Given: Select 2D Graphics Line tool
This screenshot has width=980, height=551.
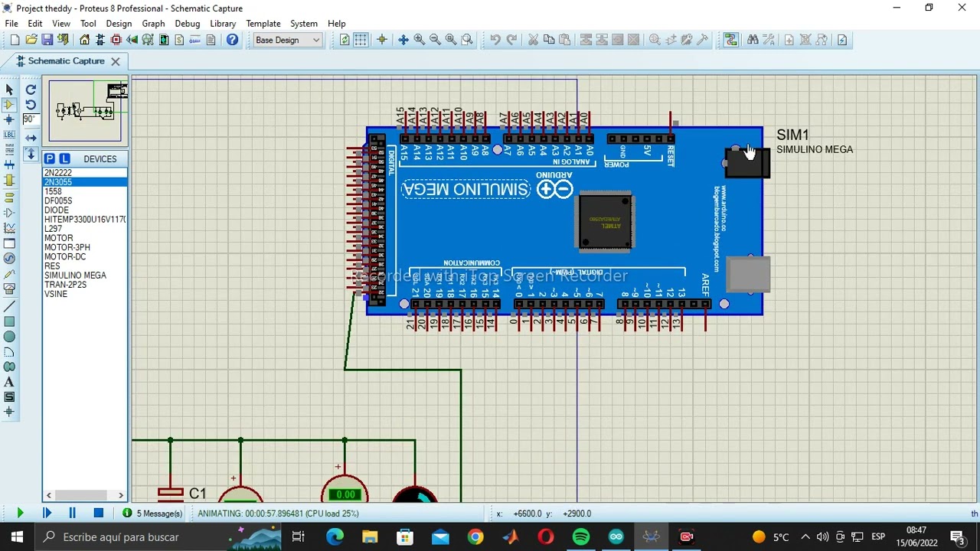Looking at the screenshot, I should pos(9,306).
